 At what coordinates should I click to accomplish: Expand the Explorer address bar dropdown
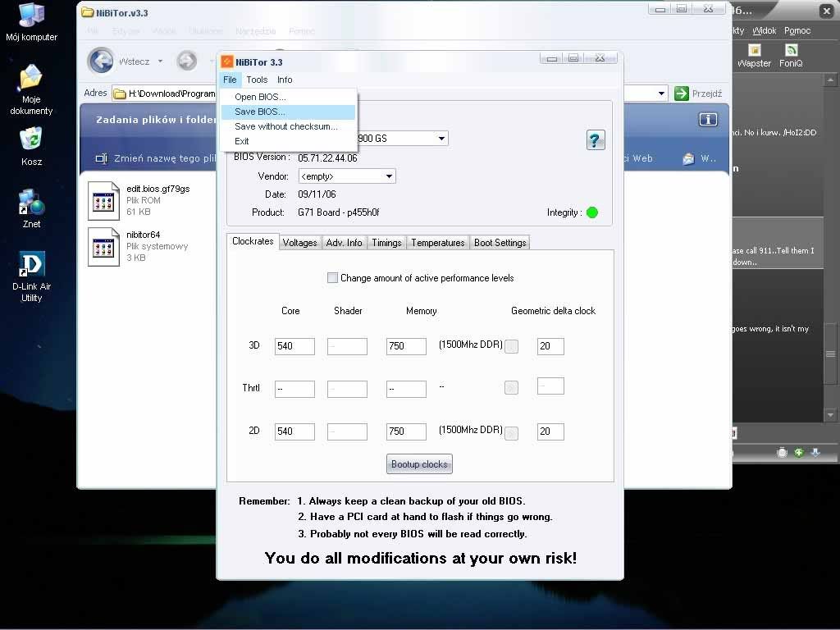(661, 94)
